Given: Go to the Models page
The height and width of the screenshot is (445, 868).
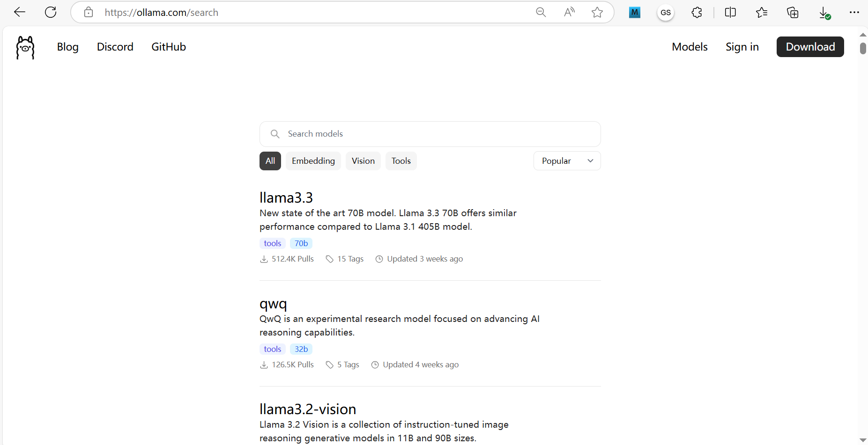Looking at the screenshot, I should [690, 47].
